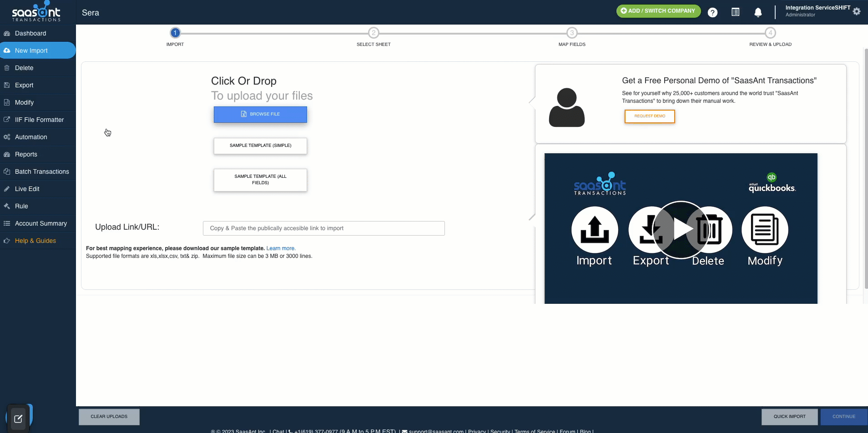Open Batch Transactions

38,171
